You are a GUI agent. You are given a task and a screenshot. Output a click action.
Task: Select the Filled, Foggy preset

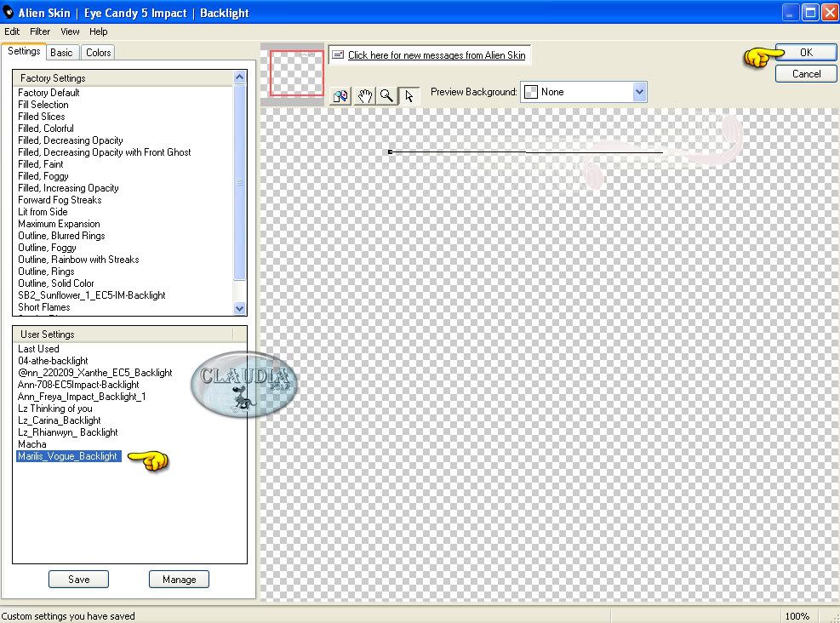[x=43, y=176]
